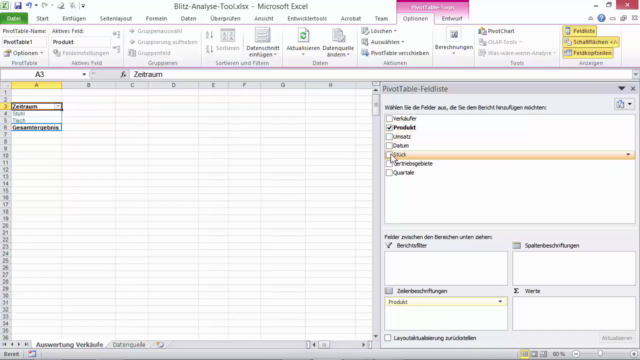
Task: Click the vertical scrollbar thumb
Action: [x=376, y=104]
